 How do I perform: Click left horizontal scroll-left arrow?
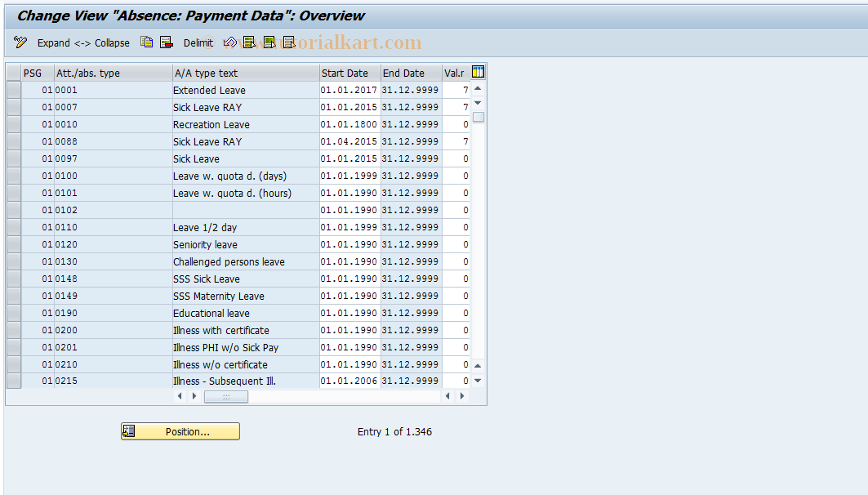pyautogui.click(x=180, y=396)
